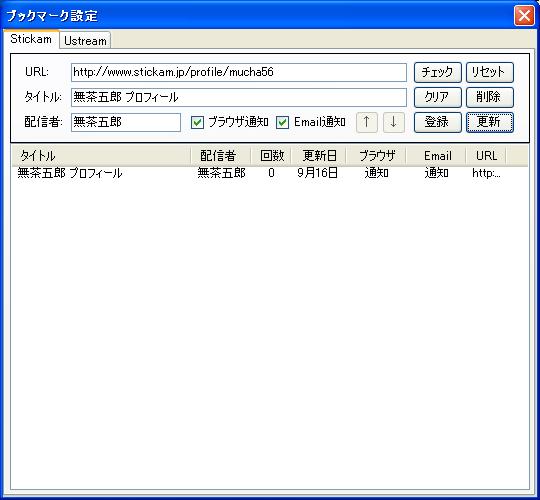Click the 更新 button
540x500 pixels.
[489, 122]
